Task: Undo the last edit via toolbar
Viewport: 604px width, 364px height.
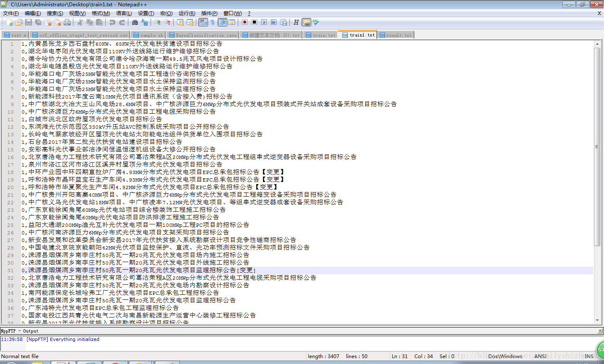Action: 112,22
